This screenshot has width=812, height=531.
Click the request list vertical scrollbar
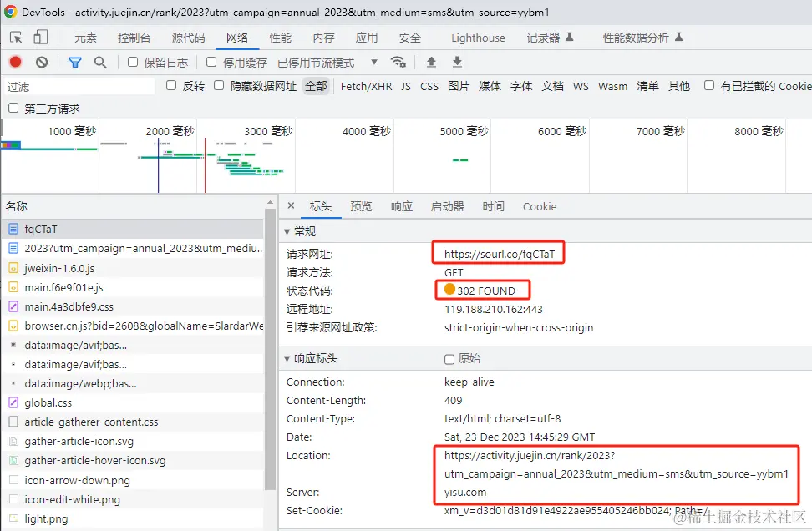(270, 349)
